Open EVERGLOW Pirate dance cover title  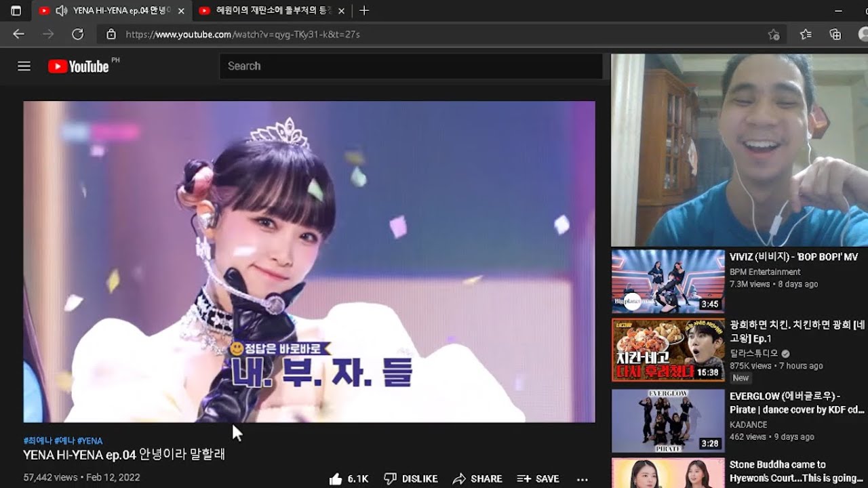click(797, 403)
